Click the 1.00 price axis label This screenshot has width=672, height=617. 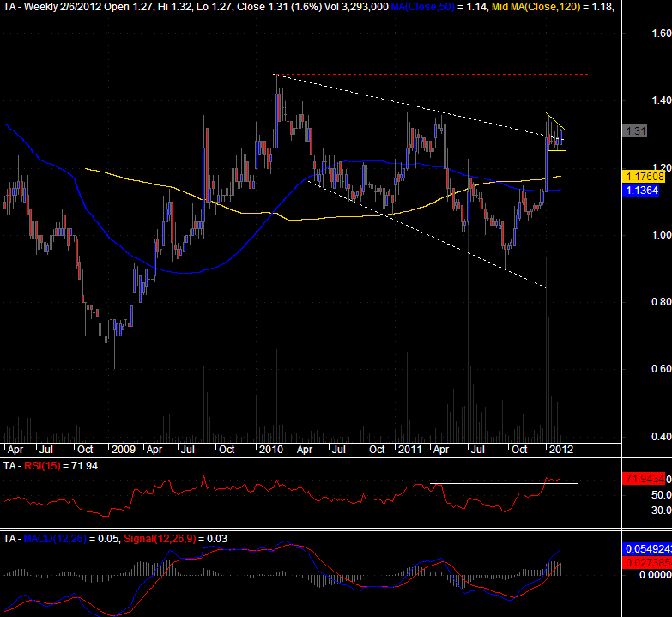pyautogui.click(x=662, y=235)
